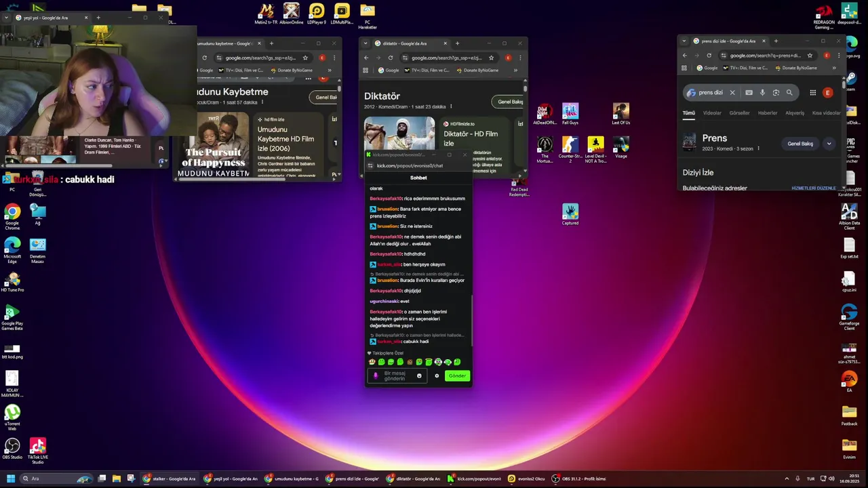Select the Görseller search tab
This screenshot has height=488, width=868.
739,113
